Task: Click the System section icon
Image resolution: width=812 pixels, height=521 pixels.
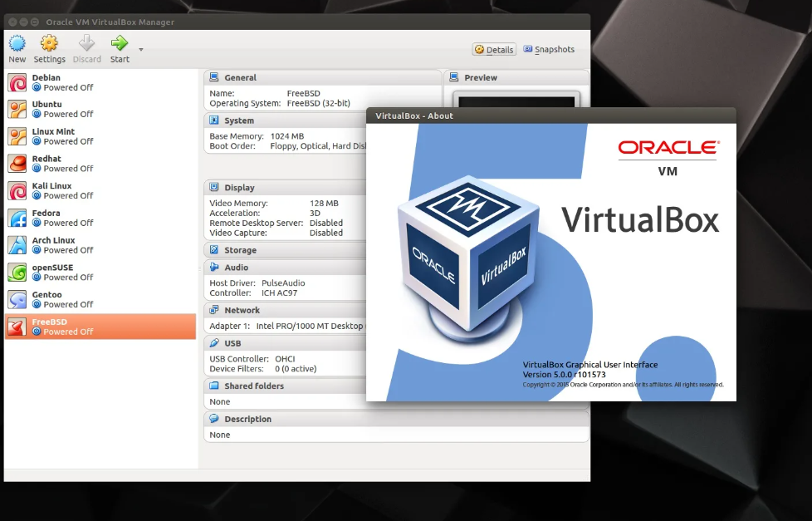Action: [214, 120]
